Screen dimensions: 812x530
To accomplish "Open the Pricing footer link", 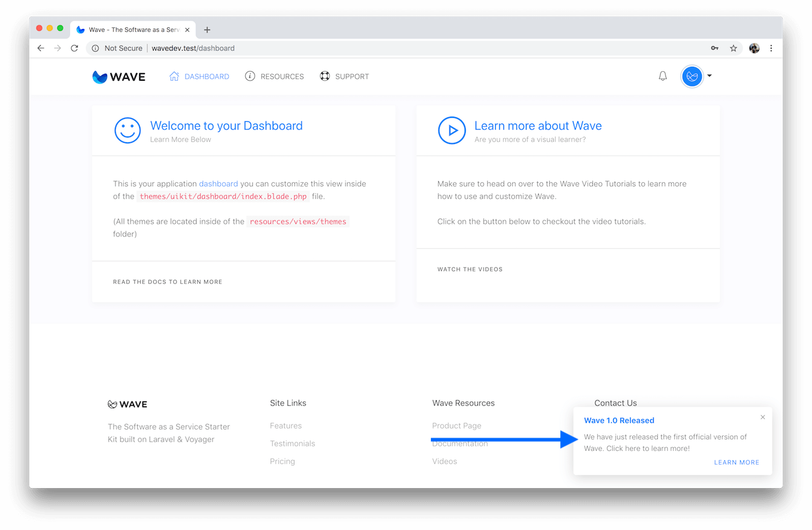I will [x=282, y=462].
